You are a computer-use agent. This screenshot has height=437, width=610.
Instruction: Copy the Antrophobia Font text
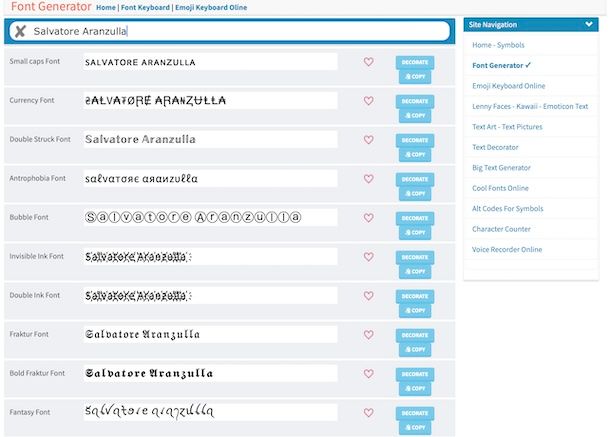(x=415, y=193)
